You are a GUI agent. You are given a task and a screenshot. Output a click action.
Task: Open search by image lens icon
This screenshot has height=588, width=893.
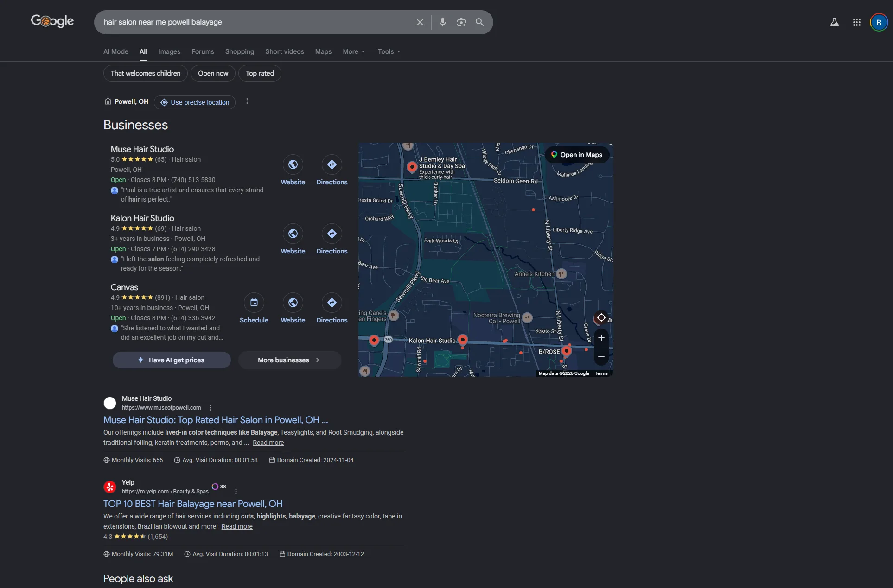(461, 22)
